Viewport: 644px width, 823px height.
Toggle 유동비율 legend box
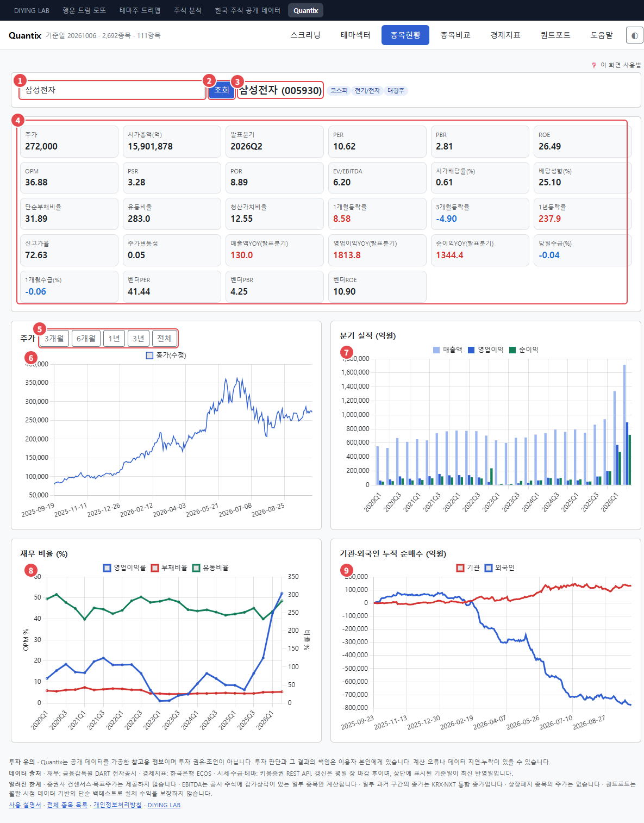pos(196,568)
